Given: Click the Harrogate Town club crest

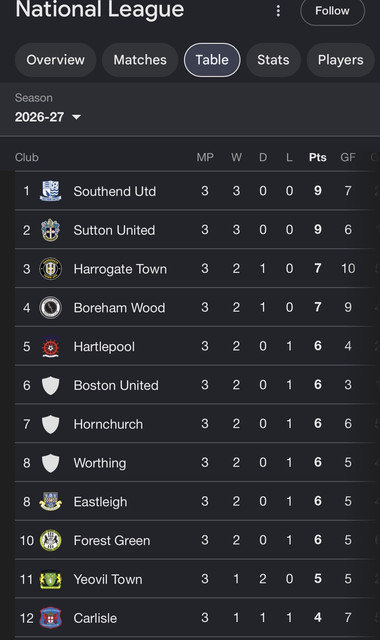Looking at the screenshot, I should pyautogui.click(x=51, y=269).
